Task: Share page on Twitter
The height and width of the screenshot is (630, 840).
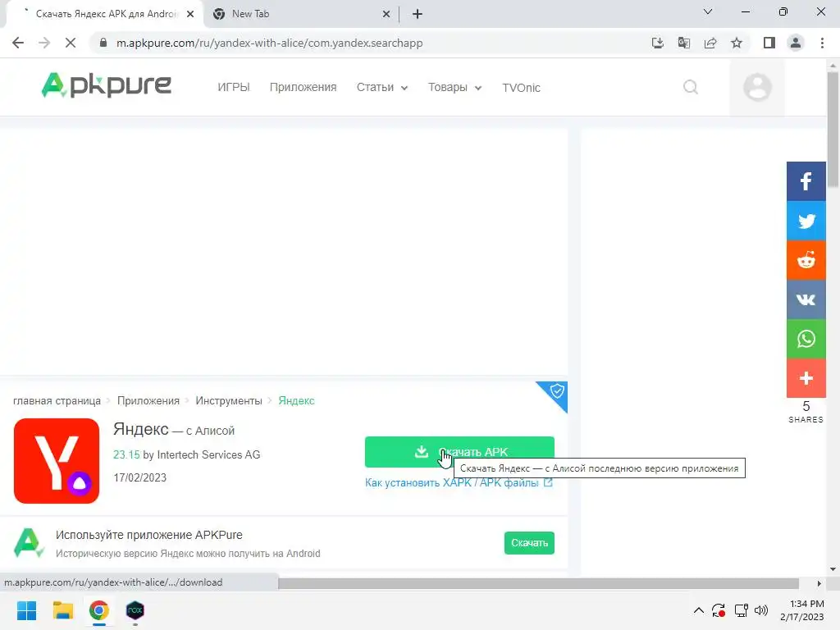Action: [x=806, y=221]
